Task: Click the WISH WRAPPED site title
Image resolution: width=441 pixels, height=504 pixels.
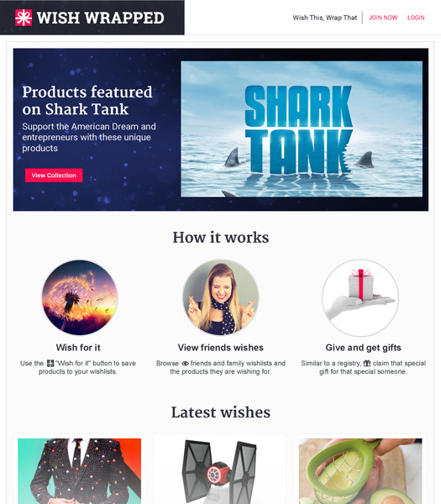Action: click(101, 18)
